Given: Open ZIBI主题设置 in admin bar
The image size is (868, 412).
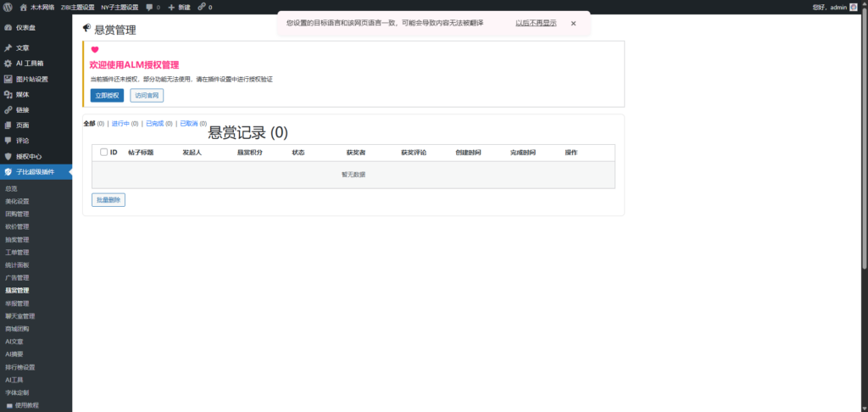Looking at the screenshot, I should pos(77,7).
